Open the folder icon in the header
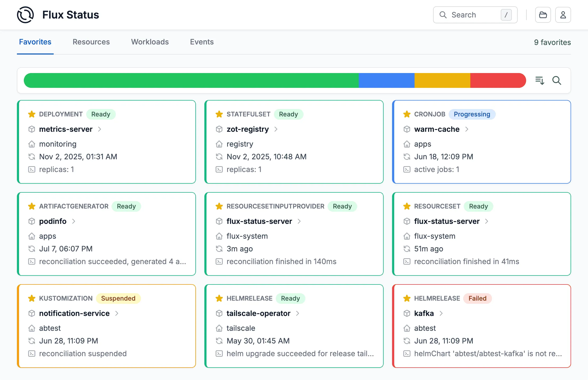 pyautogui.click(x=543, y=15)
